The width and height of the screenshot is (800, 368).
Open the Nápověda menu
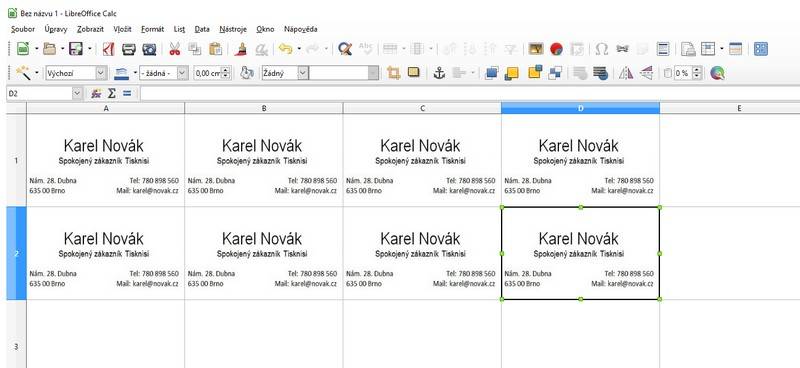[x=301, y=29]
